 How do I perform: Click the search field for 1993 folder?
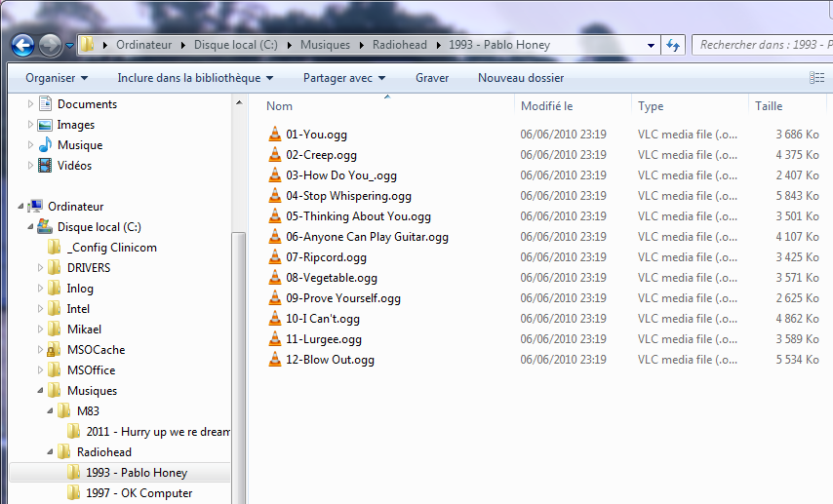(763, 45)
